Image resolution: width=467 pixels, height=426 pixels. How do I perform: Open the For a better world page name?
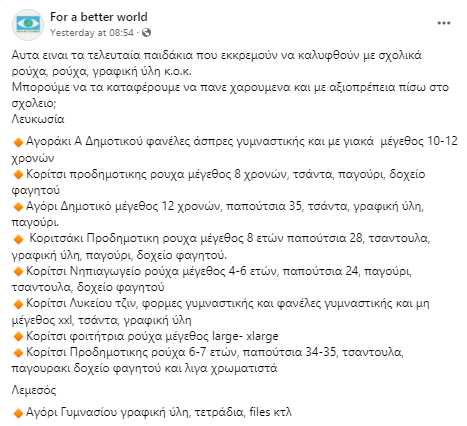(99, 17)
